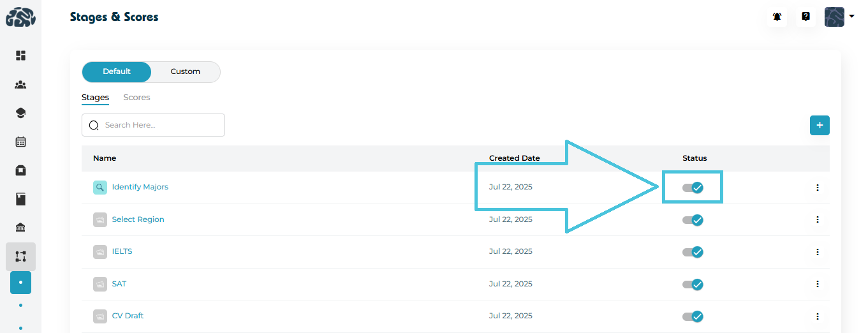Switch to the Custom tab

(x=185, y=71)
